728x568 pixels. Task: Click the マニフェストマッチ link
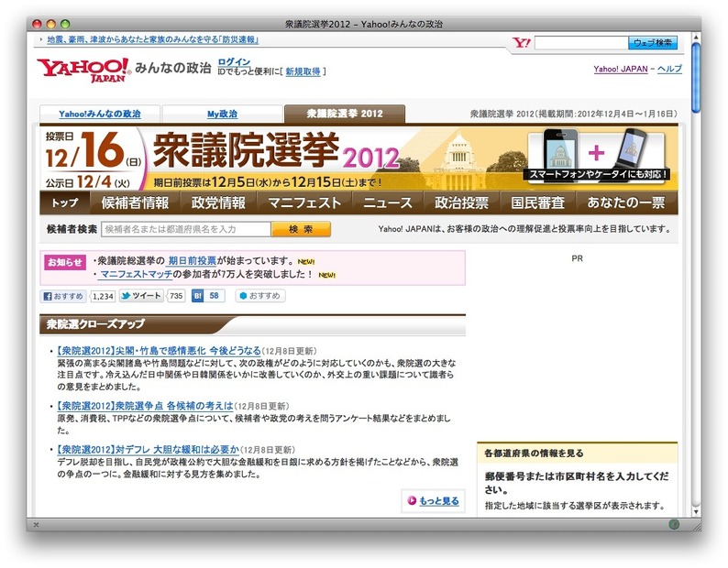pyautogui.click(x=136, y=274)
